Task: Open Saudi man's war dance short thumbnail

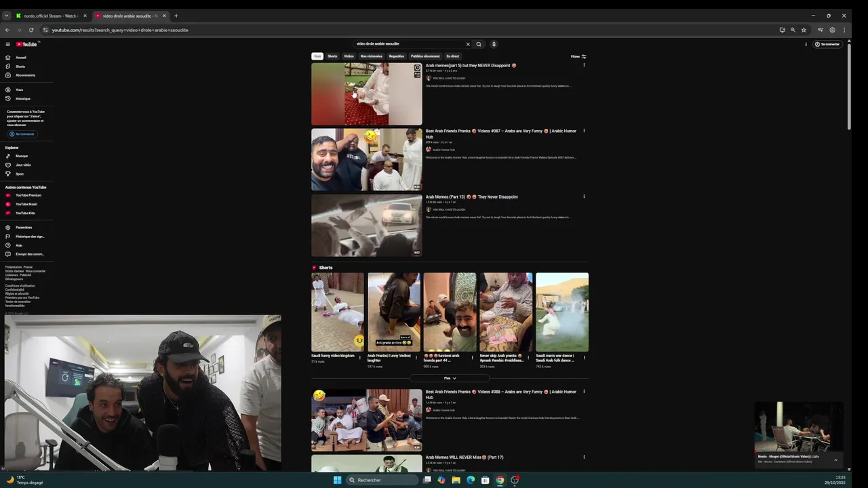Action: (x=562, y=312)
